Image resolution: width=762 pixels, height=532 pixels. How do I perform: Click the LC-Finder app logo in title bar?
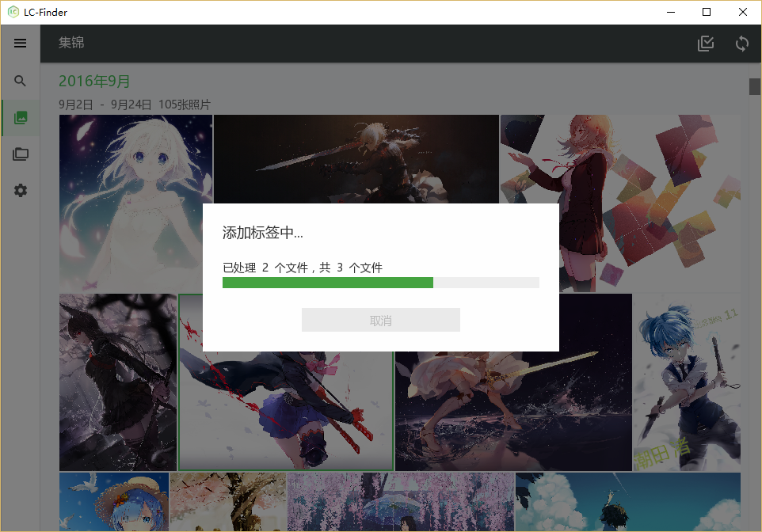tap(13, 12)
